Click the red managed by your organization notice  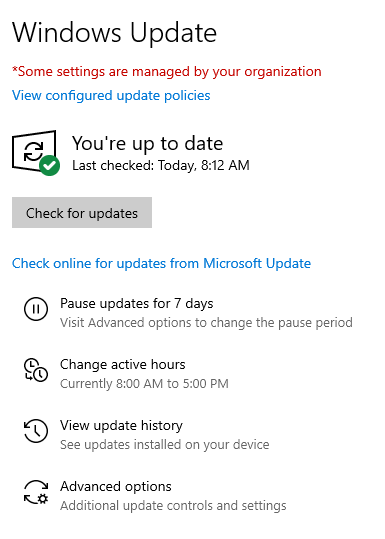pyautogui.click(x=167, y=72)
